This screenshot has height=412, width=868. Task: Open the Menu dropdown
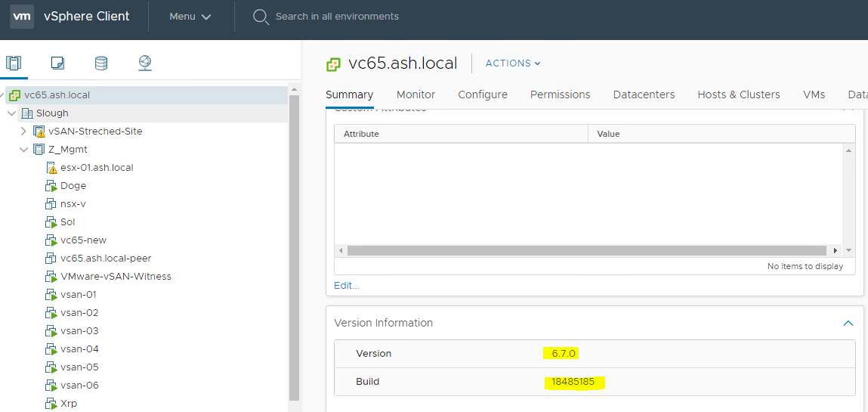(190, 17)
